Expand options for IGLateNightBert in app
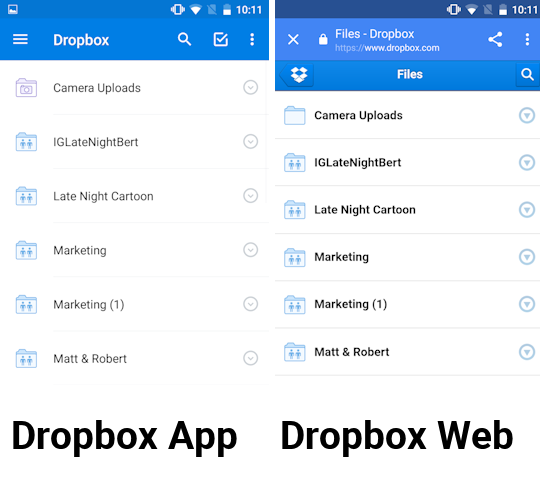 click(250, 142)
